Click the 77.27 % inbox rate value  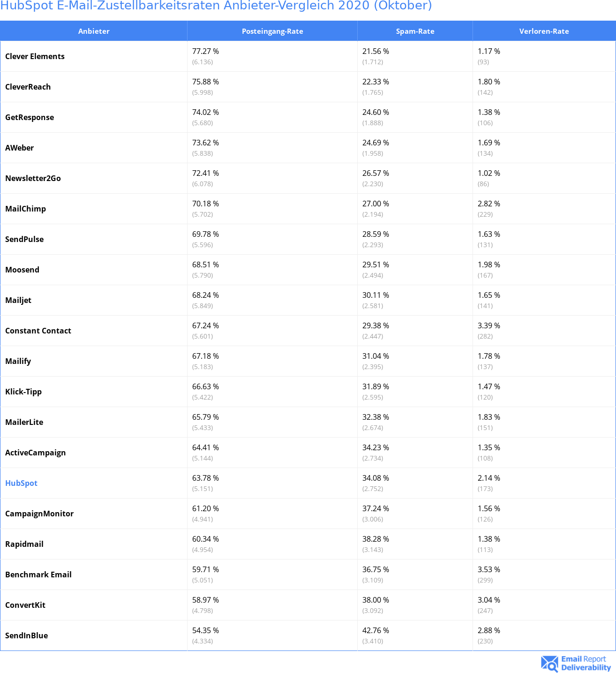click(x=205, y=51)
